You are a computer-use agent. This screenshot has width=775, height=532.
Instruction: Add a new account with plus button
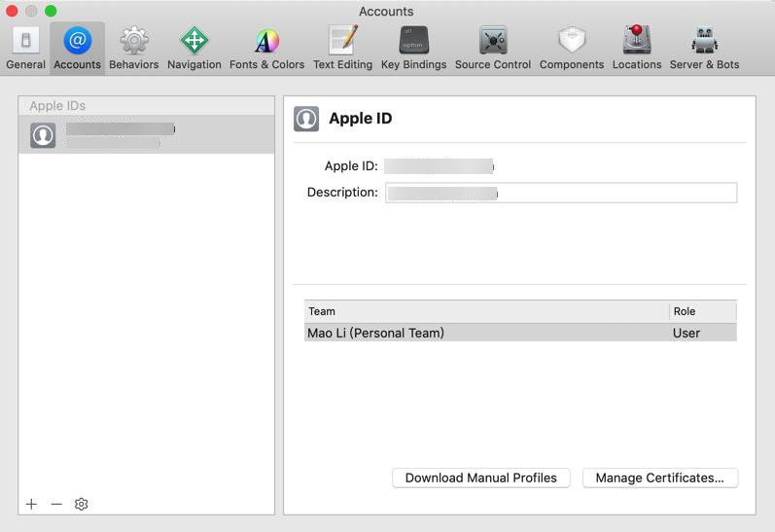(32, 504)
